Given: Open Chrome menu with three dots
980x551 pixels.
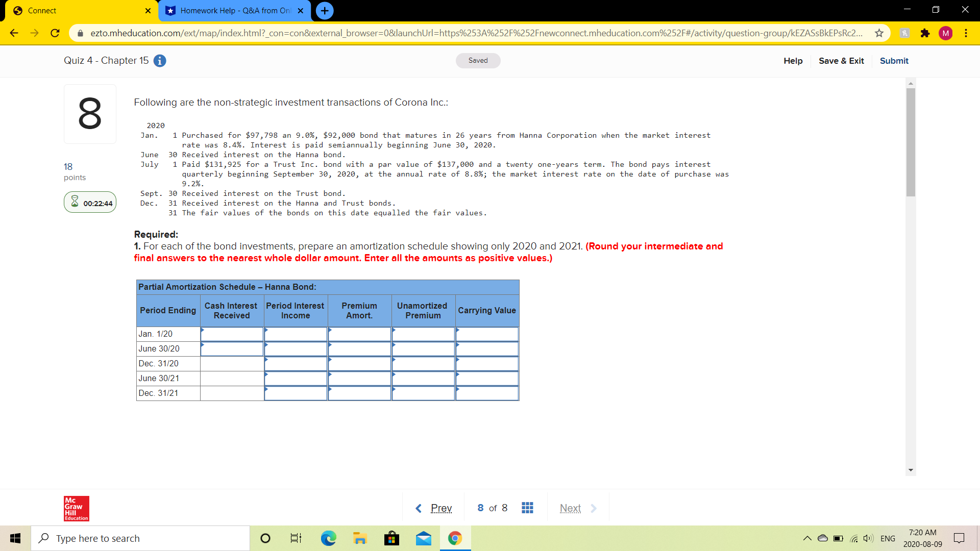Looking at the screenshot, I should tap(966, 33).
